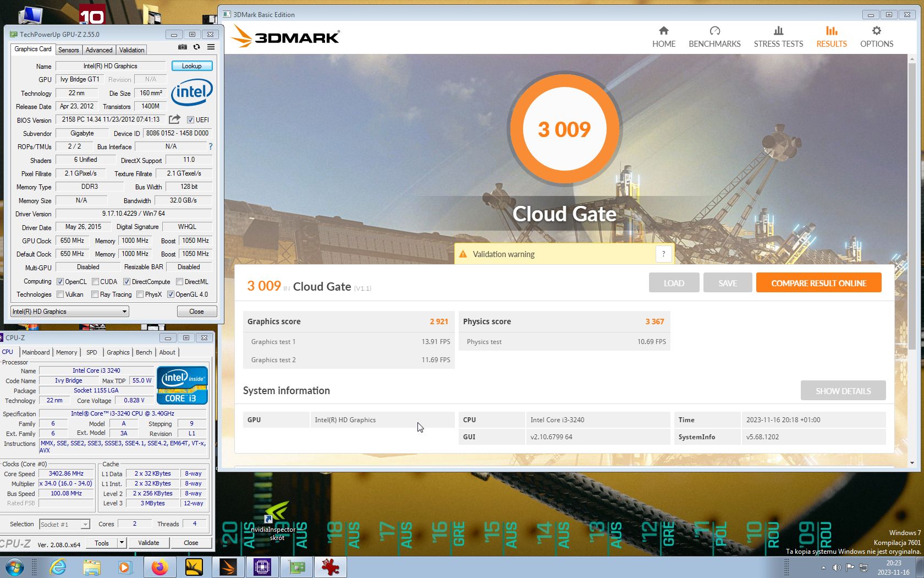
Task: Launch Internet Explorer from taskbar
Action: [58, 567]
